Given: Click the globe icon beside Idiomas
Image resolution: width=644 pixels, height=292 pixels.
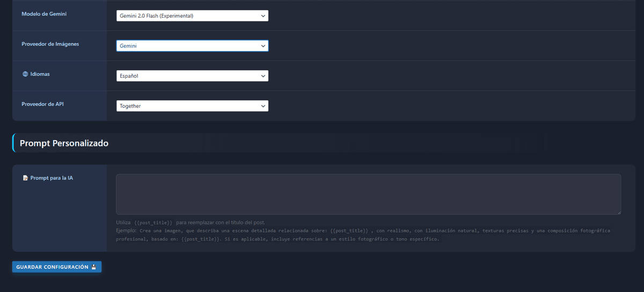Looking at the screenshot, I should pos(25,74).
